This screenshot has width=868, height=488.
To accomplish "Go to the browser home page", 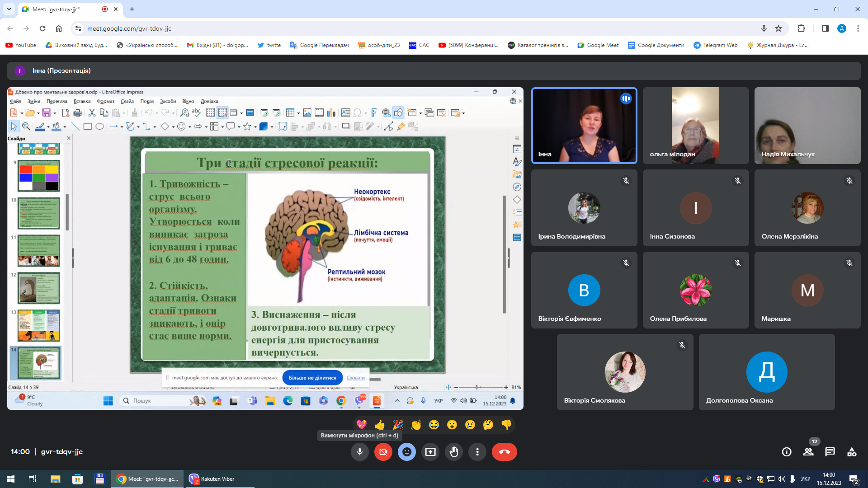I will tap(59, 28).
